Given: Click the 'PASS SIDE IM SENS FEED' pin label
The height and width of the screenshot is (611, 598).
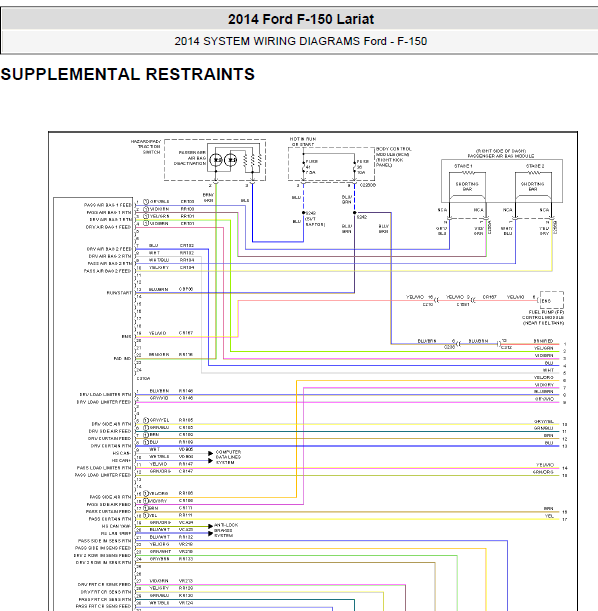Looking at the screenshot, I should pos(103,548).
